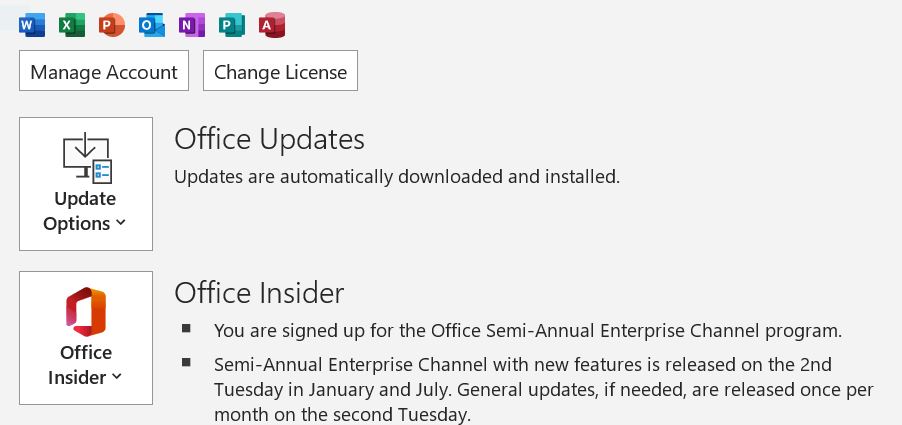Click the purple OneNote icon
The height and width of the screenshot is (425, 902).
192,25
